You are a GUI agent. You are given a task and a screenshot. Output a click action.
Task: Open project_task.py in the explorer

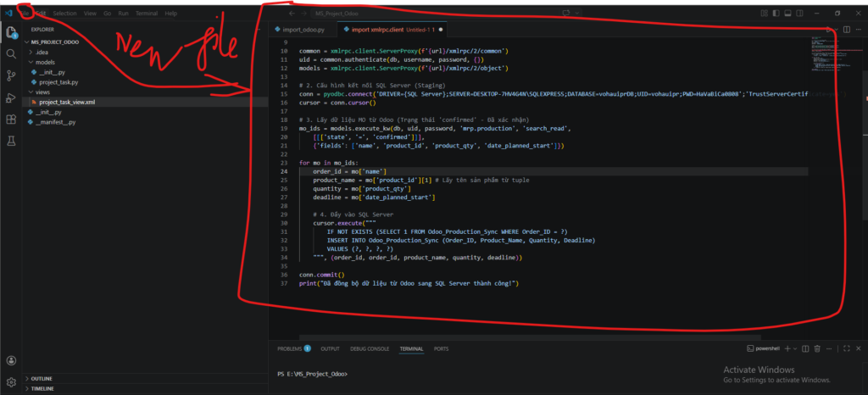(x=58, y=82)
